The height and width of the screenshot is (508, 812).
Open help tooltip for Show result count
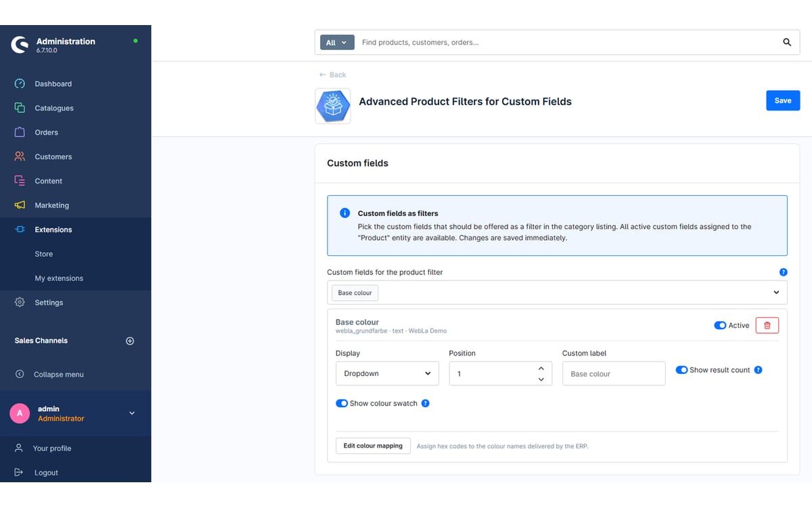(758, 370)
